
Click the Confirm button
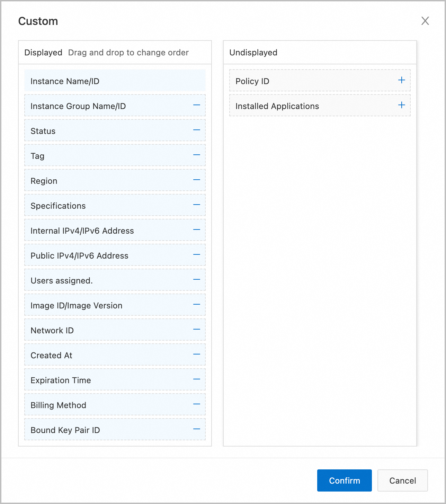point(344,480)
